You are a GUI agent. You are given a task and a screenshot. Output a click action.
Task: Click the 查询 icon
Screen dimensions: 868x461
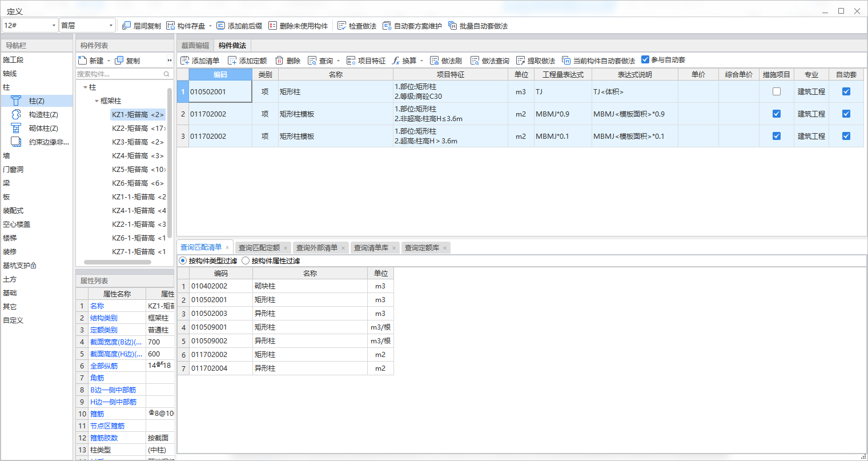coord(312,61)
